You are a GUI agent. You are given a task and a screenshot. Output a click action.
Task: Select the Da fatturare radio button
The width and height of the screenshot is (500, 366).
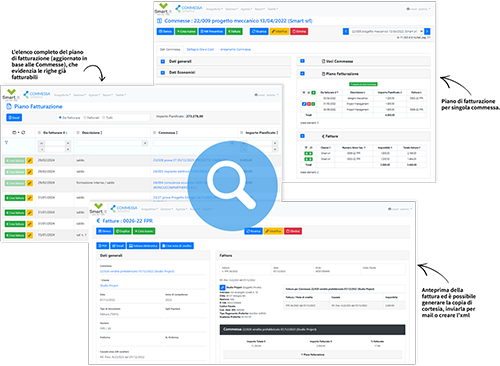(60, 118)
